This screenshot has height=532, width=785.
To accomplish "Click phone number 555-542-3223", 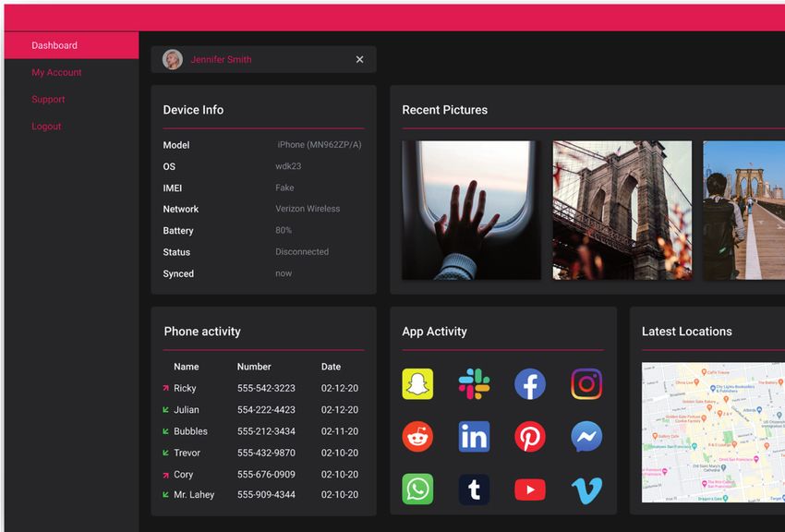I will tap(266, 388).
